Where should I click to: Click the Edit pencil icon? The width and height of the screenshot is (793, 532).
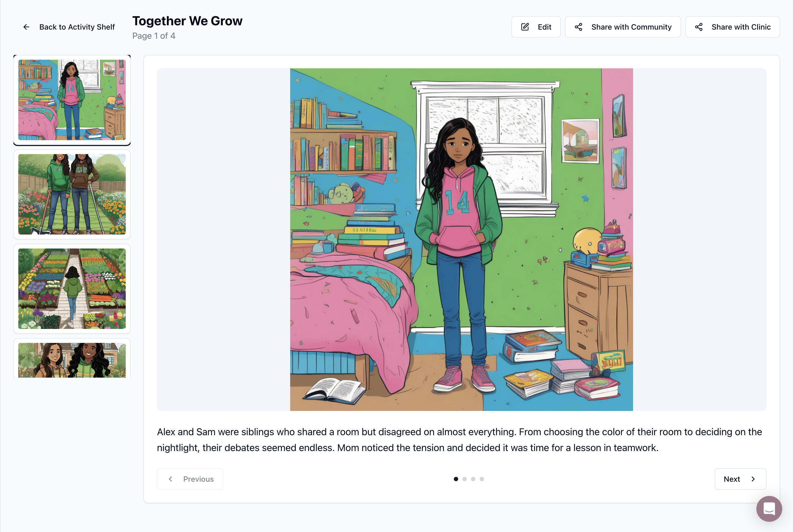(x=525, y=27)
